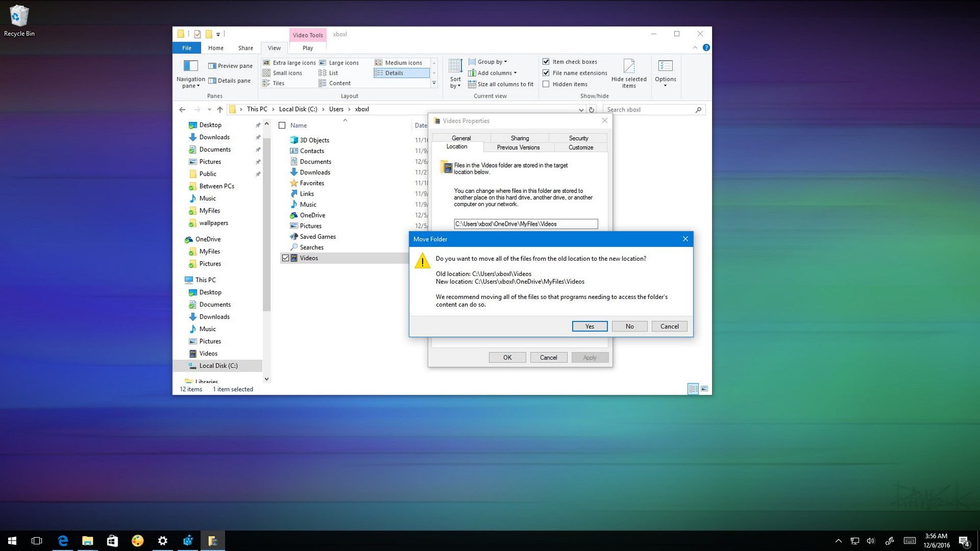Click Apply in Videos Properties
The height and width of the screenshot is (551, 980).
(590, 357)
